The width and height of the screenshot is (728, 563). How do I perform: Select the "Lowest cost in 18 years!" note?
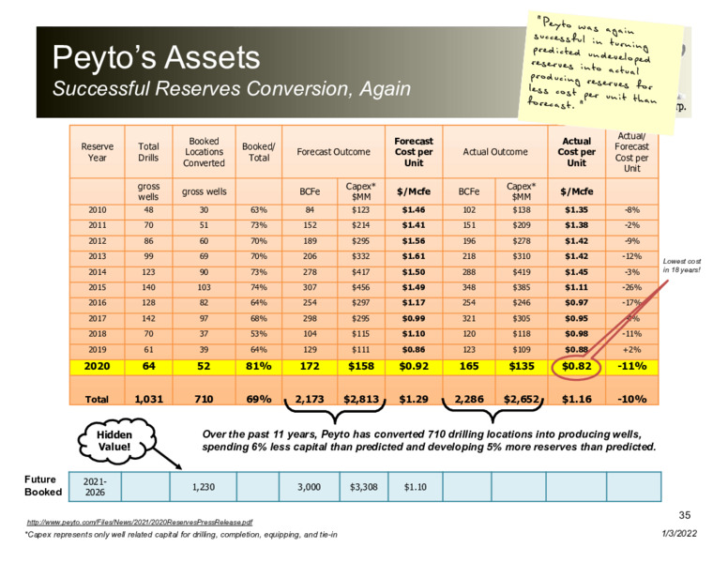pyautogui.click(x=682, y=266)
